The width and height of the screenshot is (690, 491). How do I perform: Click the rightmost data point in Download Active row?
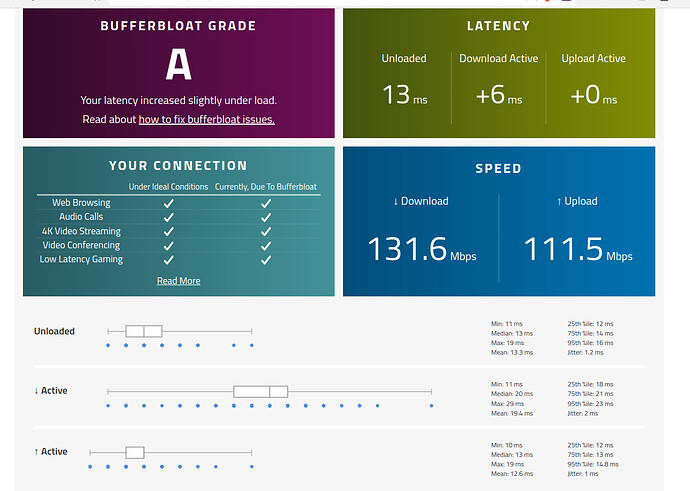[431, 406]
